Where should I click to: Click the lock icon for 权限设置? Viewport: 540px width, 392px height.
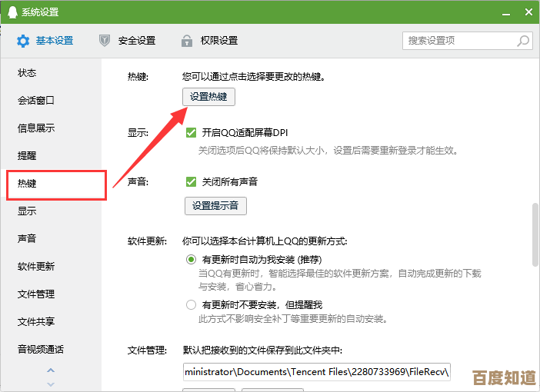[x=186, y=41]
